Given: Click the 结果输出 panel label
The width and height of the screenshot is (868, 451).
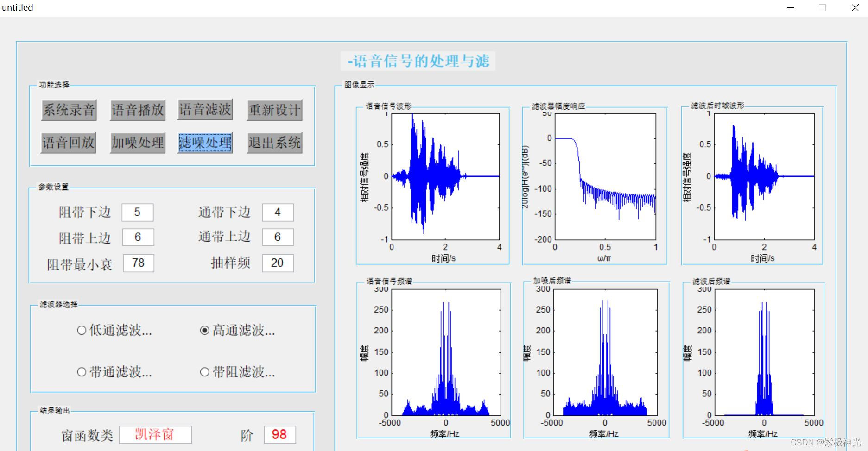Looking at the screenshot, I should click(x=55, y=411).
